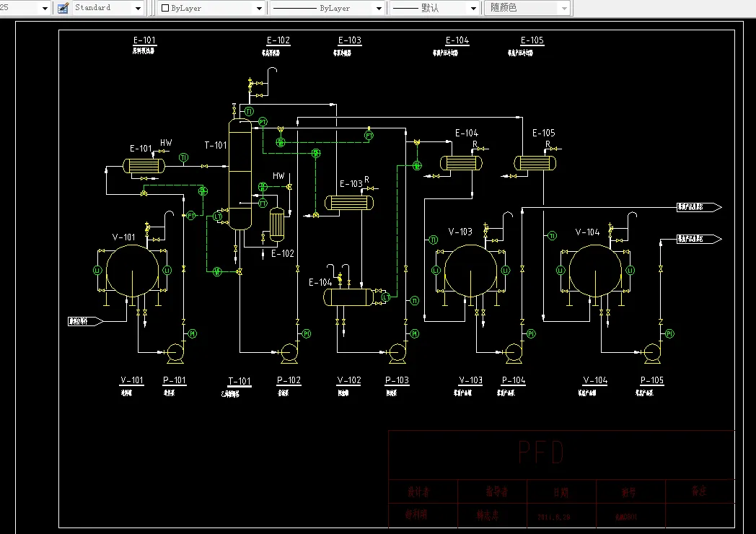Click the underlined P-105 legend label
This screenshot has height=534, width=756.
click(x=652, y=380)
